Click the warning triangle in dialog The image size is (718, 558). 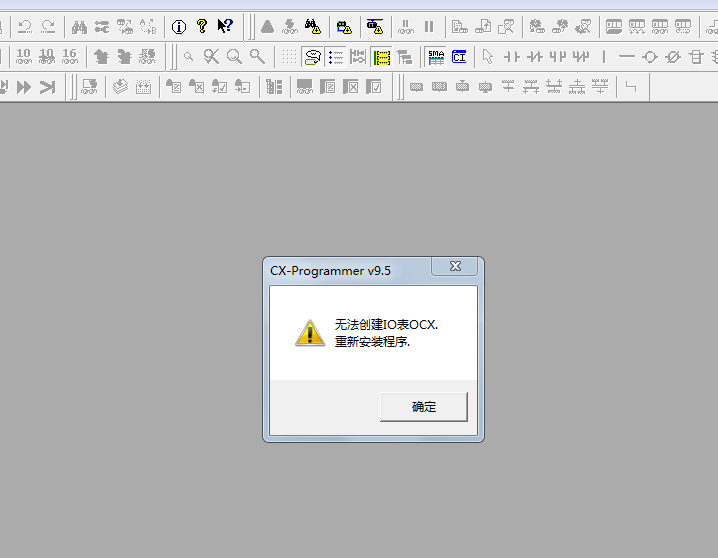[310, 333]
